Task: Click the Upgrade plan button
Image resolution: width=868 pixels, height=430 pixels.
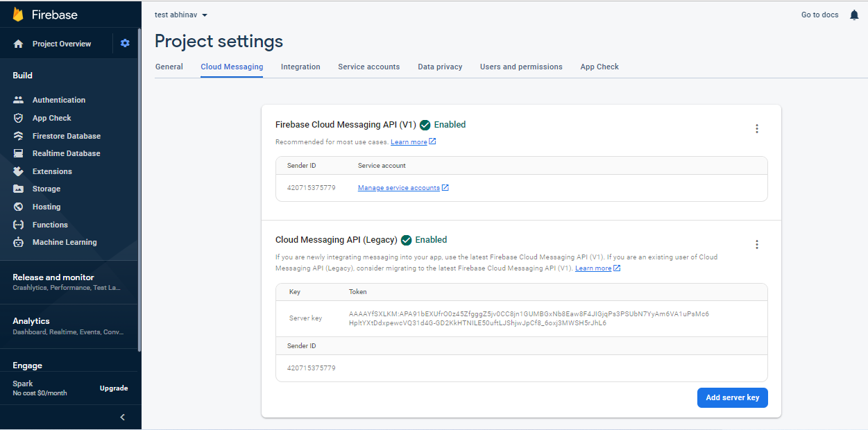Action: (114, 388)
